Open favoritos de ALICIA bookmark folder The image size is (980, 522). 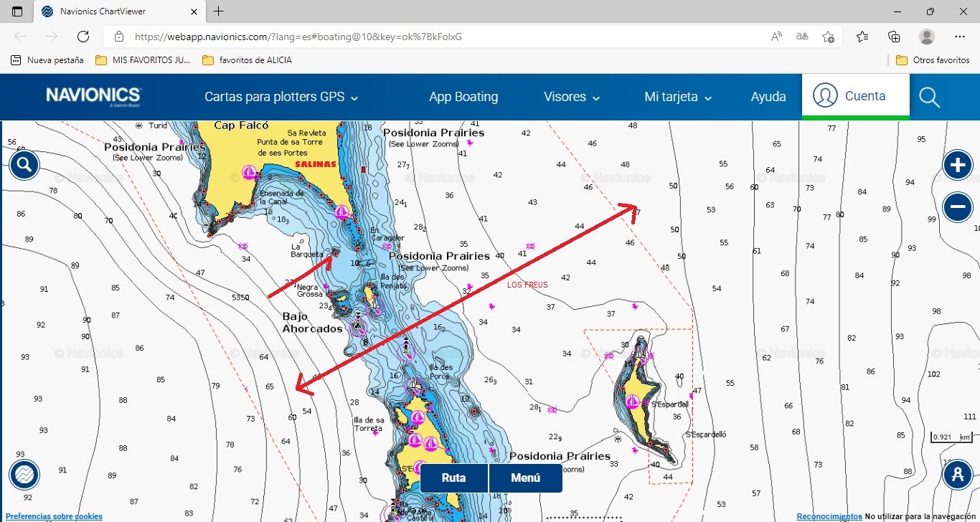[x=247, y=60]
